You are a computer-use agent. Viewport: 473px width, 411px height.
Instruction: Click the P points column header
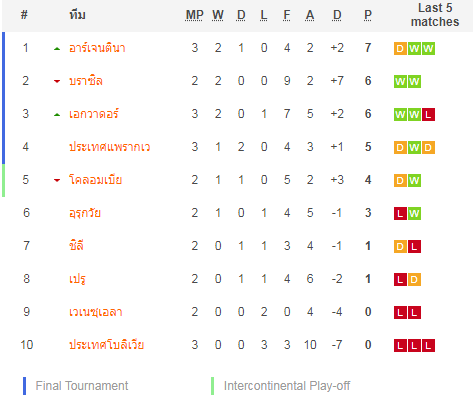(x=368, y=15)
